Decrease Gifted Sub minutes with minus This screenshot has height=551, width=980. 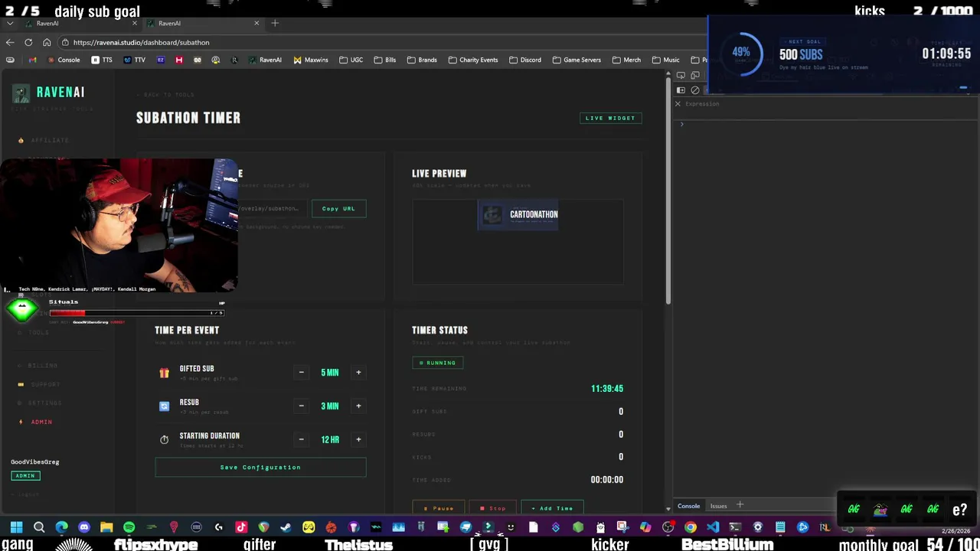[301, 373]
